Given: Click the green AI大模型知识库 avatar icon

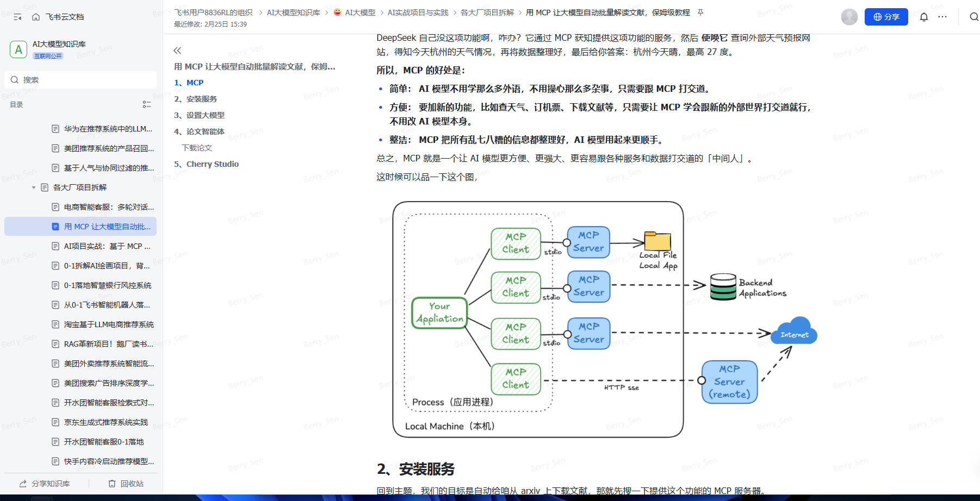Looking at the screenshot, I should (x=18, y=49).
